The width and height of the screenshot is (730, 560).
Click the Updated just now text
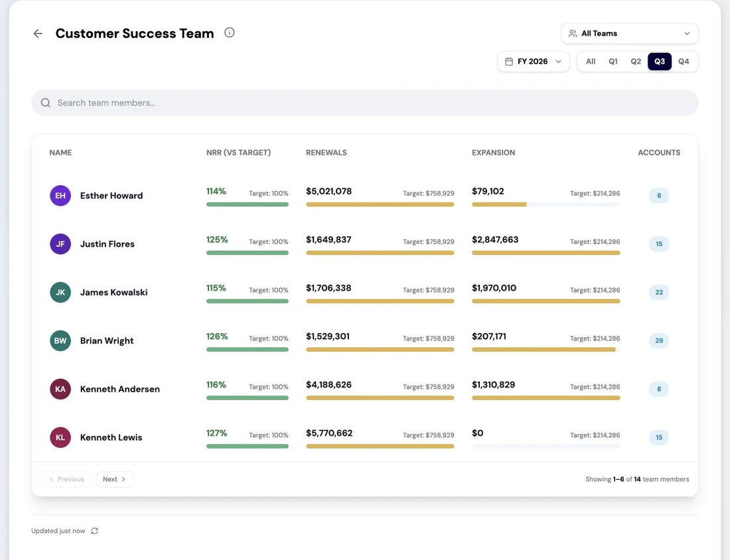point(58,531)
